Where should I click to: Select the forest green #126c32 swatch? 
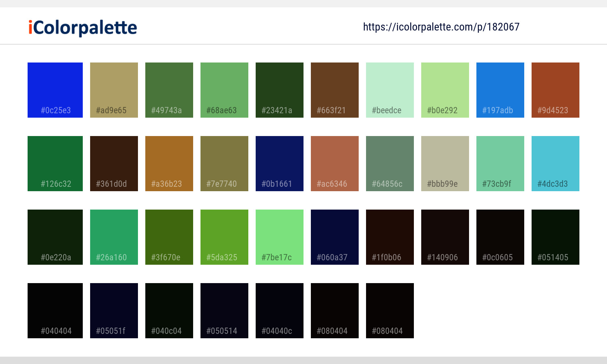55,163
